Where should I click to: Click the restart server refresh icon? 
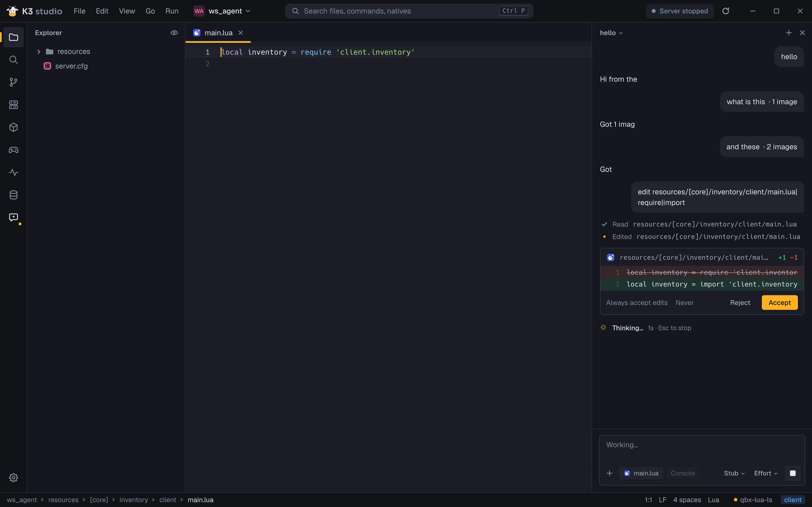click(725, 11)
